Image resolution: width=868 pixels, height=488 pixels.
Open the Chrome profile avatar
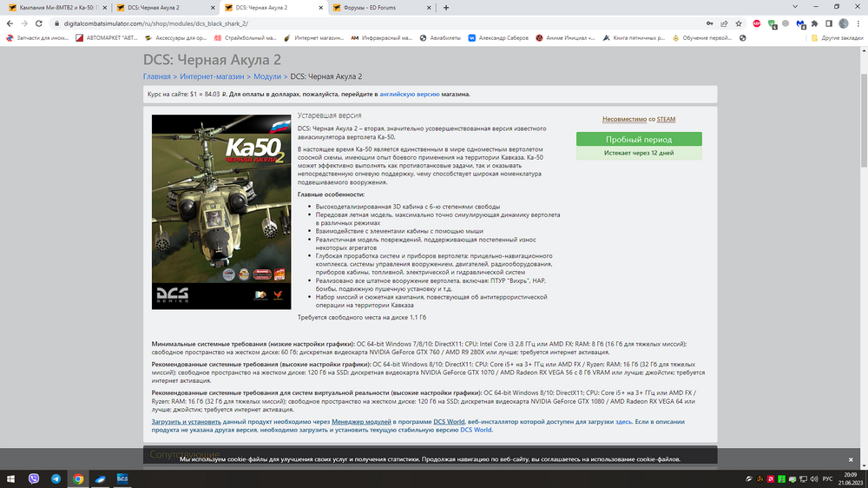[844, 23]
